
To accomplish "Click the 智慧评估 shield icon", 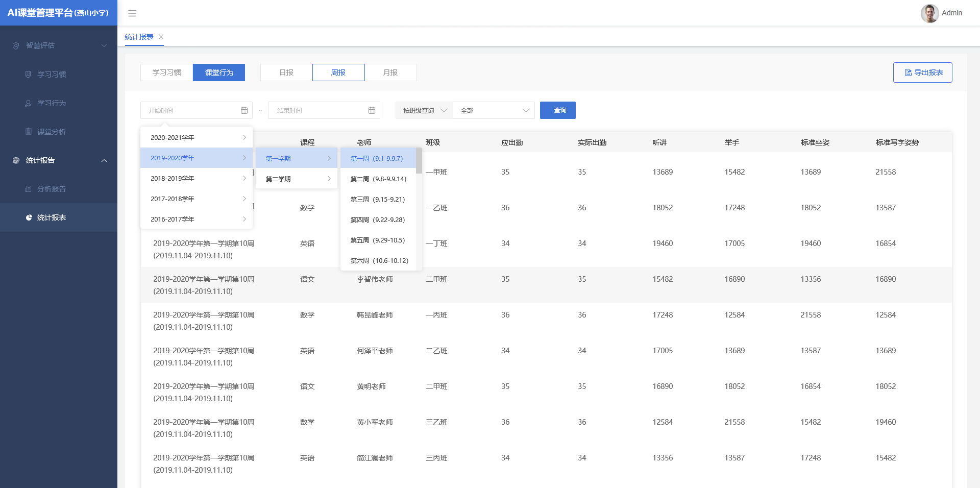I will pyautogui.click(x=16, y=45).
